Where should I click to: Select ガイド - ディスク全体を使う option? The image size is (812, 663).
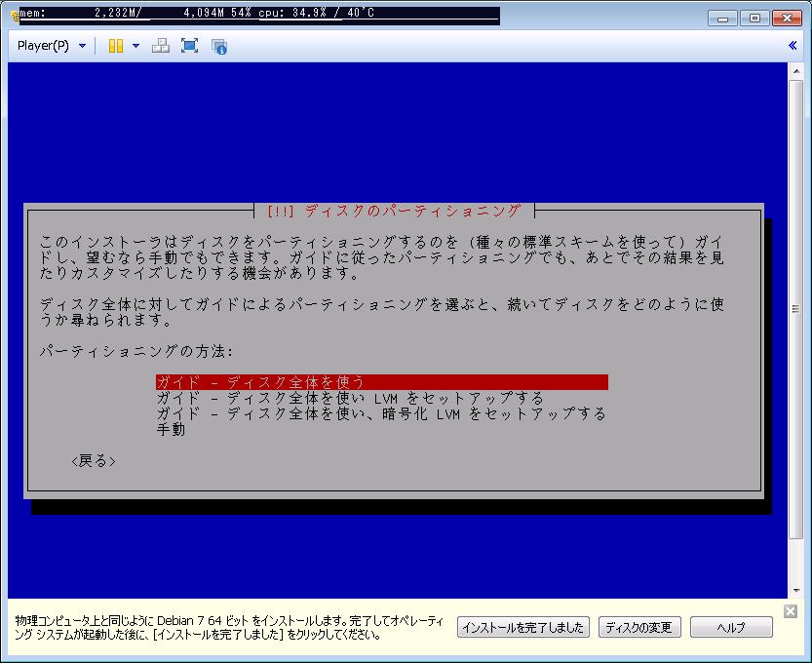(382, 382)
